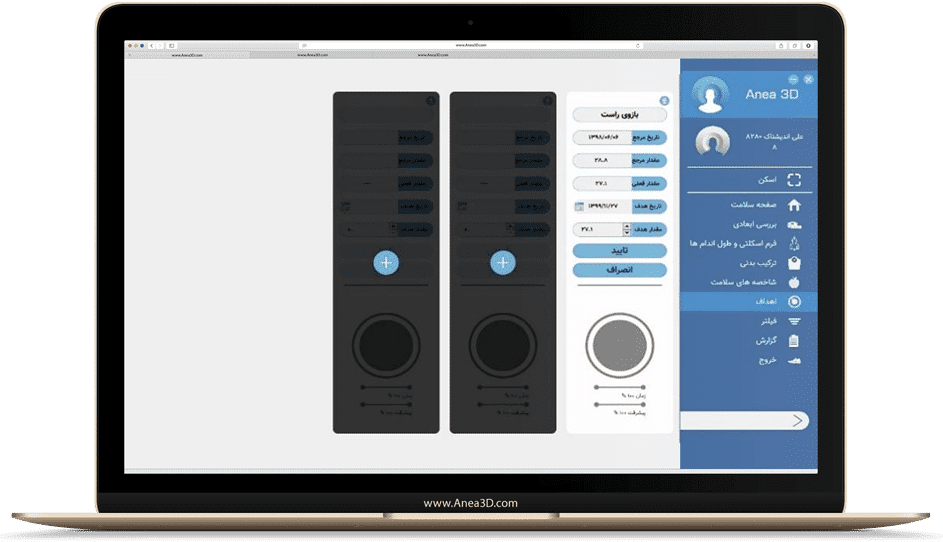Image resolution: width=943 pixels, height=542 pixels.
Task: Click the پیشرفت progress slider in white panel
Action: pos(619,405)
